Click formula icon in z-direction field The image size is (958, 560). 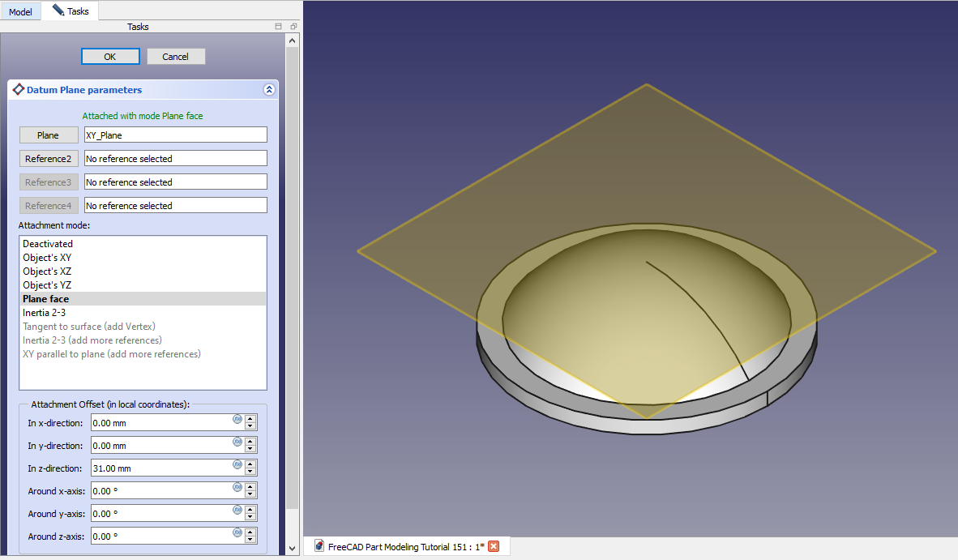(x=237, y=464)
